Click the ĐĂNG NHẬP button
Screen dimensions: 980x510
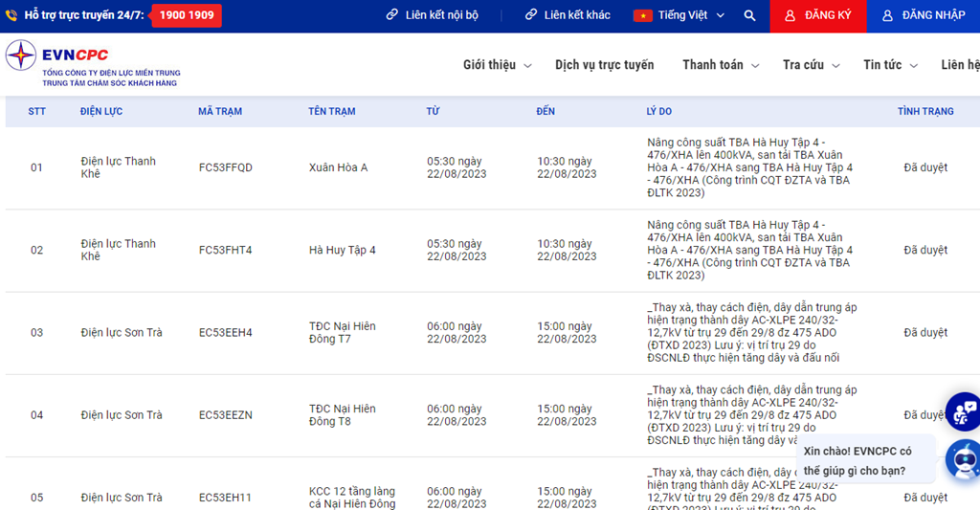(924, 16)
